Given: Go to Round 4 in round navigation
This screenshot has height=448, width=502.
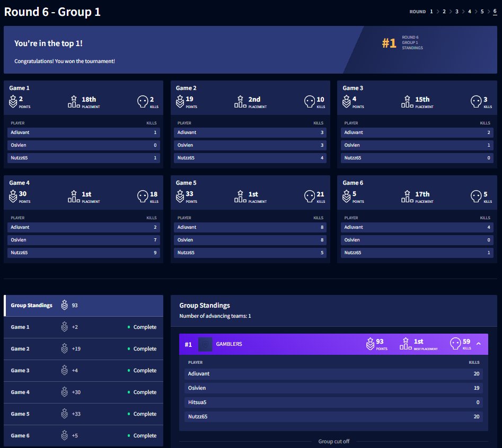Looking at the screenshot, I should (x=470, y=12).
